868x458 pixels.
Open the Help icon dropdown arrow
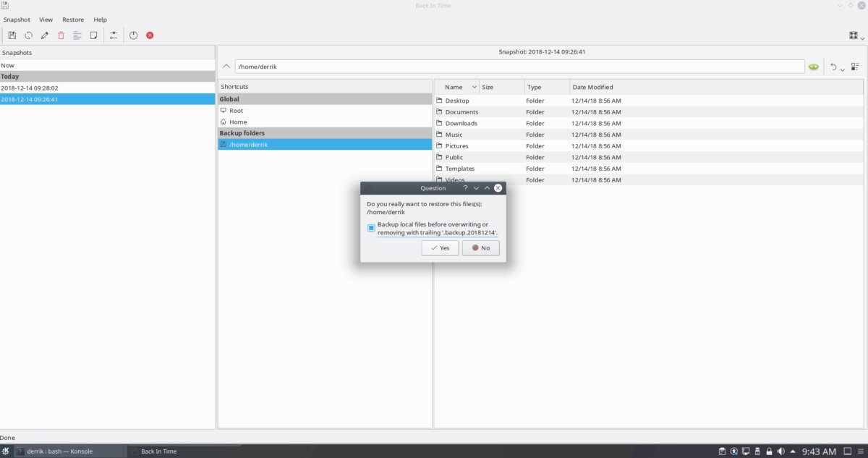tap(862, 38)
